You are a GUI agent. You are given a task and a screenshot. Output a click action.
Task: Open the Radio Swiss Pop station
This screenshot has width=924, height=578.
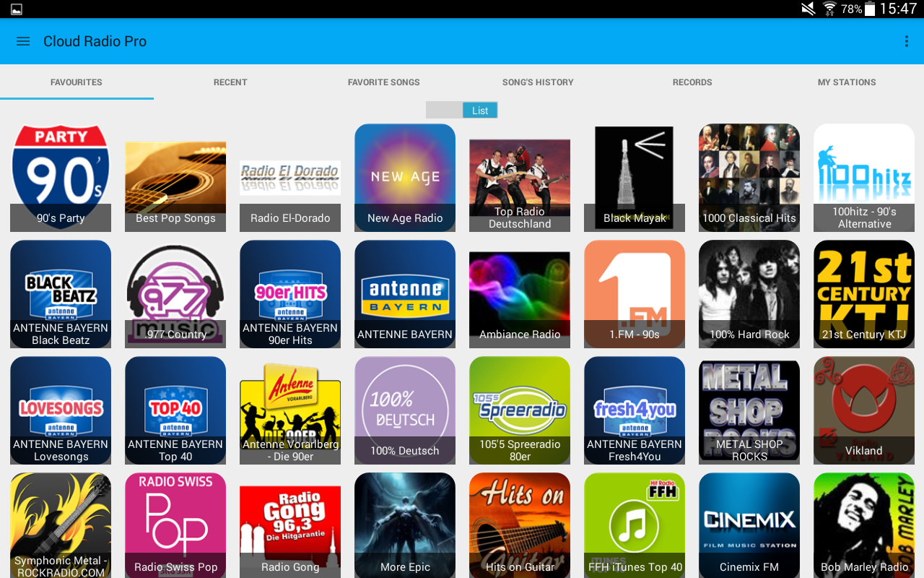click(175, 525)
